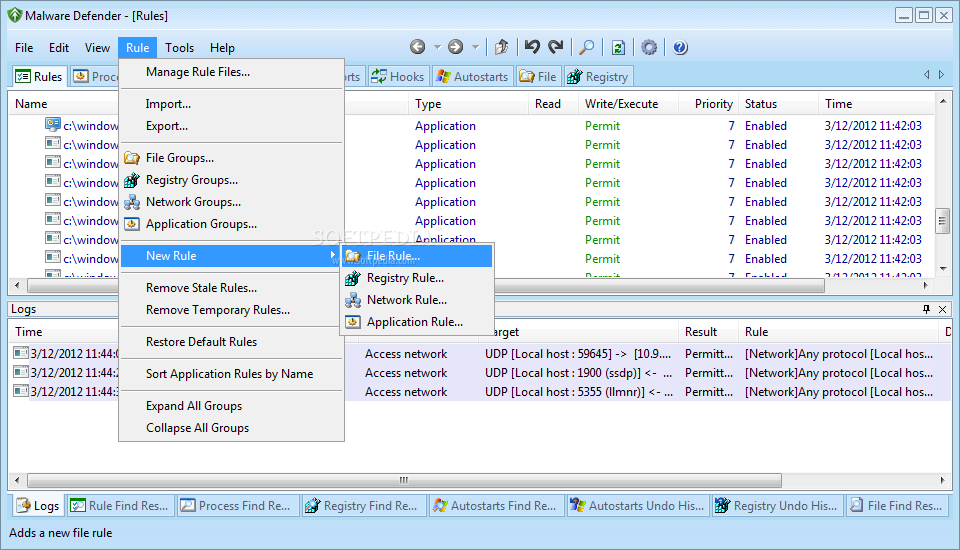Switch to the Hooks tab

(x=397, y=77)
